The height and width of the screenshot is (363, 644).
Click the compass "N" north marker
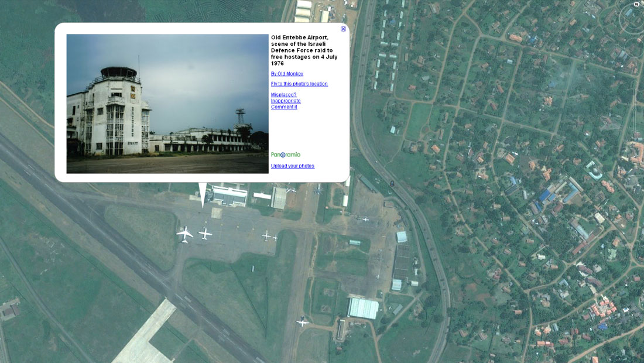click(636, 5)
